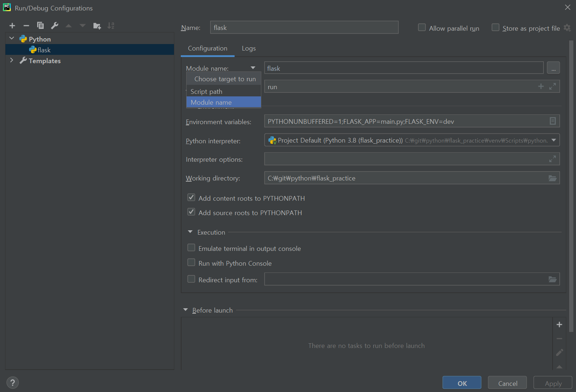Uncheck Add source roots to PYTHONPATH
The height and width of the screenshot is (392, 576).
click(x=191, y=212)
